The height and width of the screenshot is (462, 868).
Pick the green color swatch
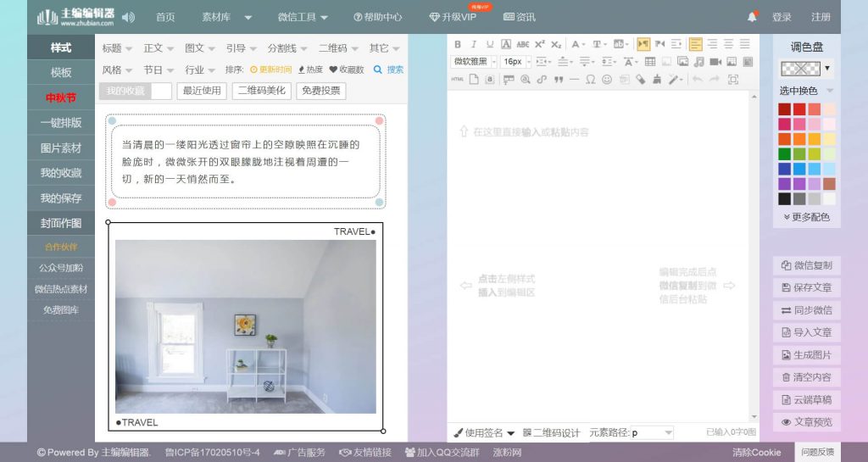point(784,153)
